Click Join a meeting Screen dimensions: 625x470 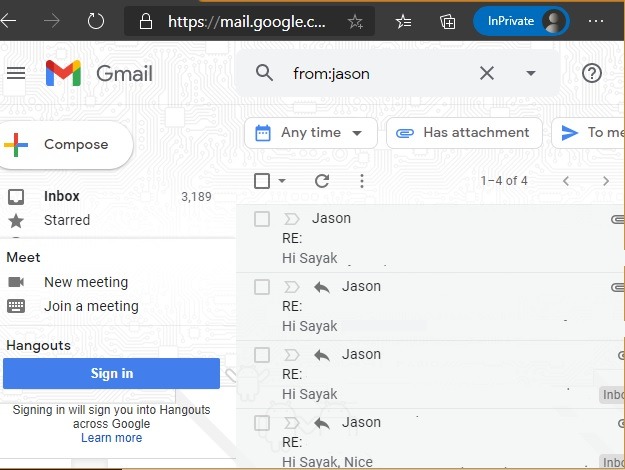(91, 306)
